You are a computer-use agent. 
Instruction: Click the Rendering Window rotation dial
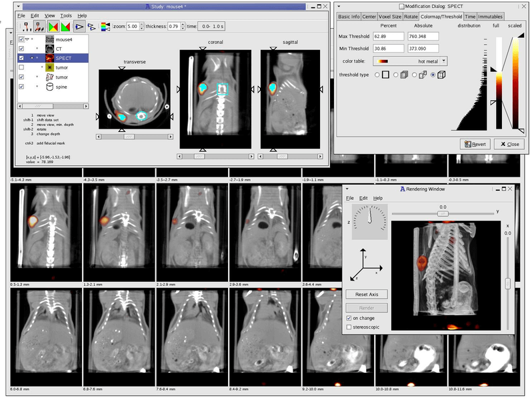coord(370,221)
